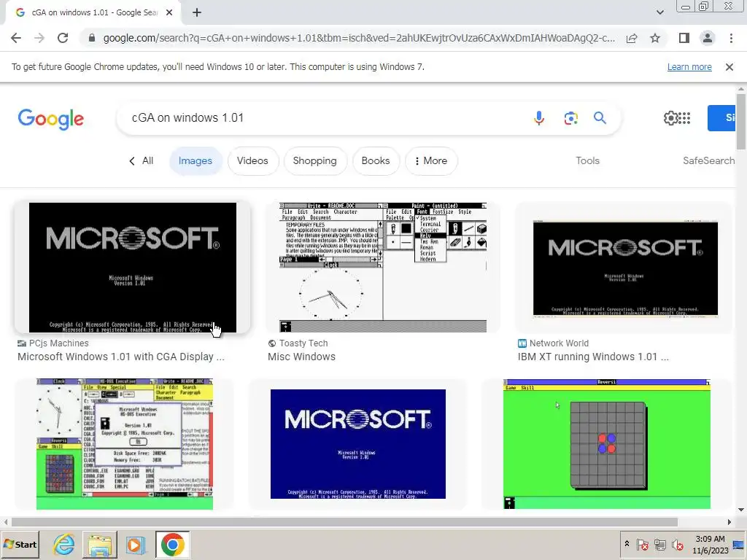Open the SafeSearch dropdown
Image resolution: width=747 pixels, height=560 pixels.
[708, 161]
